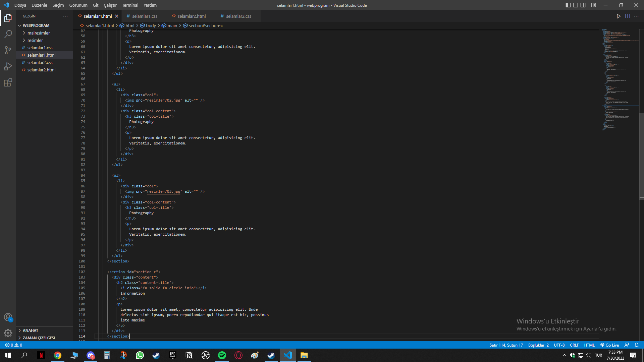Open the Görünüm menu
This screenshot has width=644, height=362.
(78, 5)
